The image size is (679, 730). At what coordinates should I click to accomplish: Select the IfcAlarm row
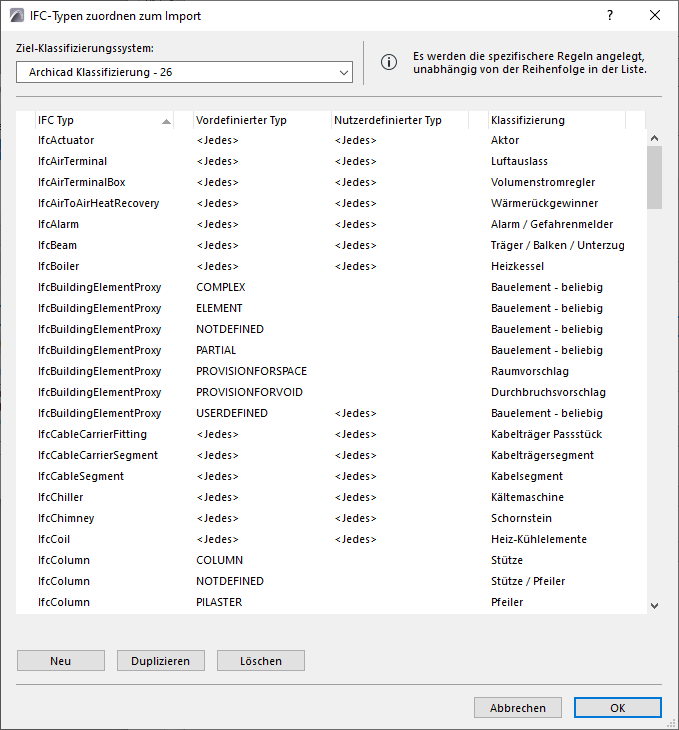pyautogui.click(x=331, y=224)
